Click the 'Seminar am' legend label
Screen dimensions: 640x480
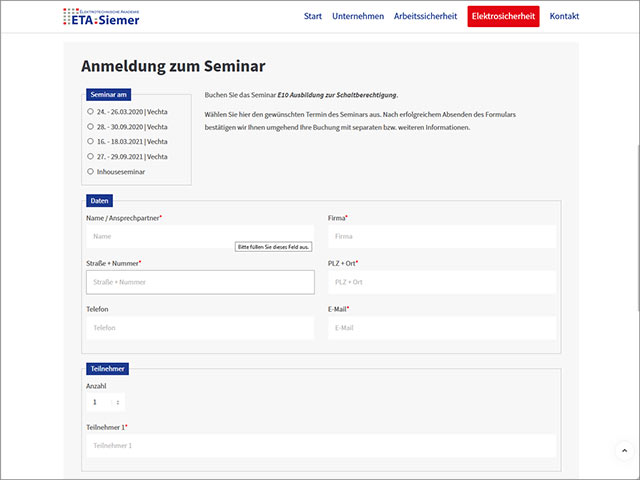coord(109,95)
